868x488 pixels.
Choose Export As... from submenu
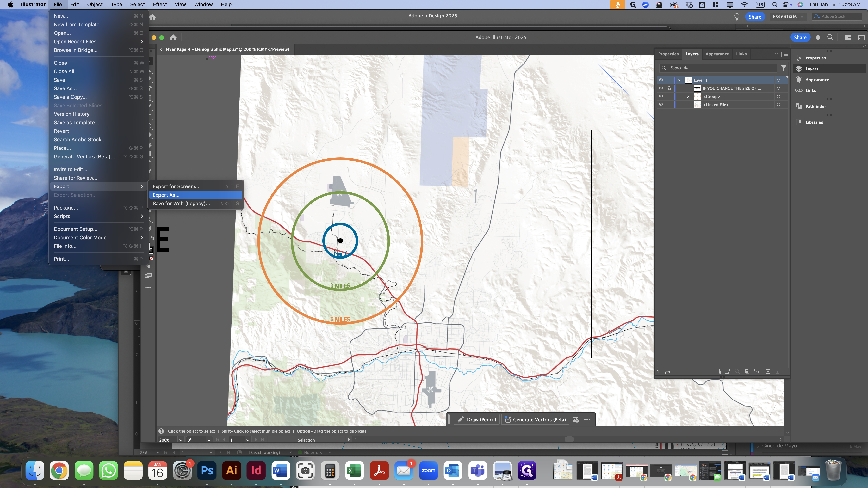tap(195, 195)
